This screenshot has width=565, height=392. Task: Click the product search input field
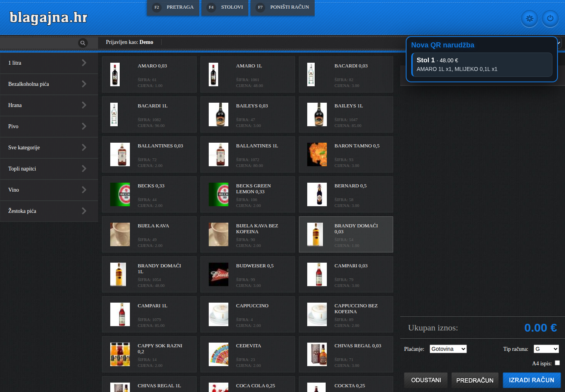[x=39, y=43]
